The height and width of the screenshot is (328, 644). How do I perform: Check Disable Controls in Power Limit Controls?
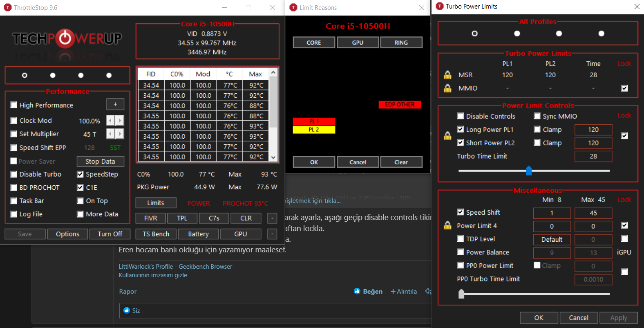(461, 116)
